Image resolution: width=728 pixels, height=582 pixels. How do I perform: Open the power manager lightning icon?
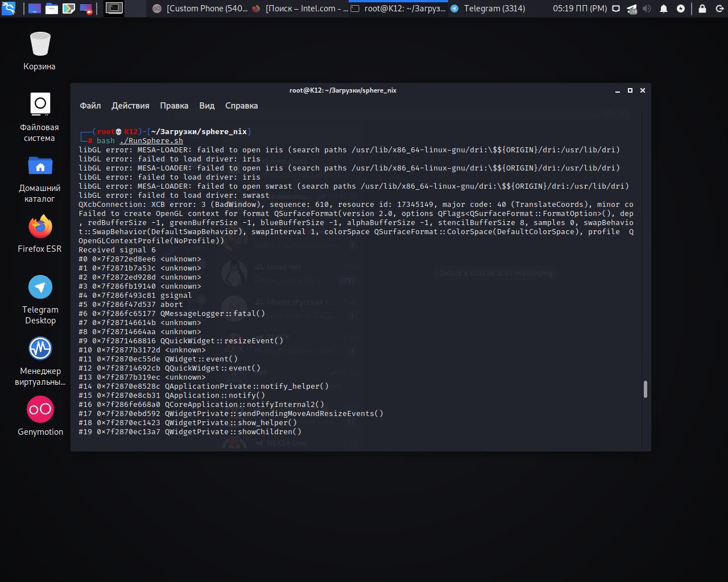coord(681,9)
